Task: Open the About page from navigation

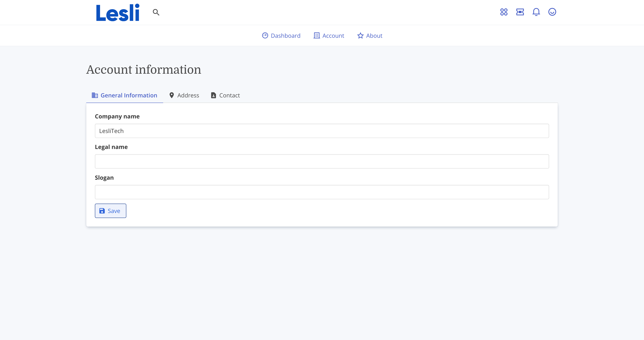Action: point(374,36)
